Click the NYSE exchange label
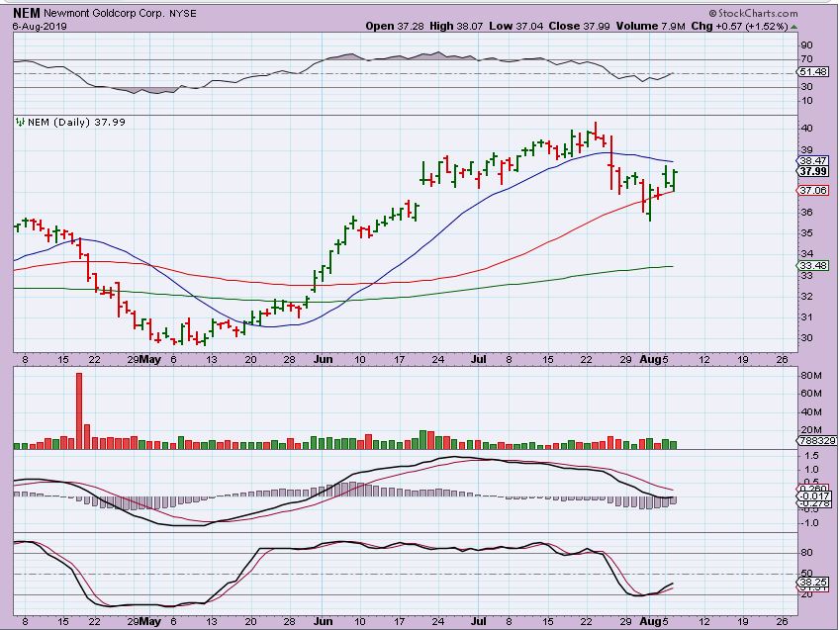Viewport: 840px width, 630px height. point(183,14)
